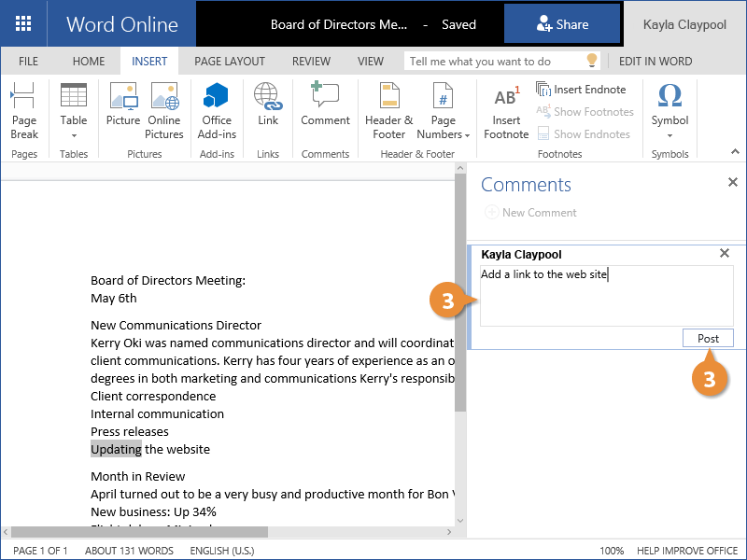The width and height of the screenshot is (747, 560).
Task: Insert Footnote using AB icon
Action: 506,110
